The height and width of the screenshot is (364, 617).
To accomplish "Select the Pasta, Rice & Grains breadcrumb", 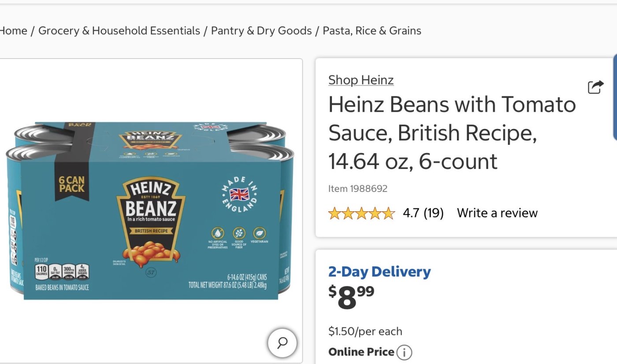I will pyautogui.click(x=372, y=31).
